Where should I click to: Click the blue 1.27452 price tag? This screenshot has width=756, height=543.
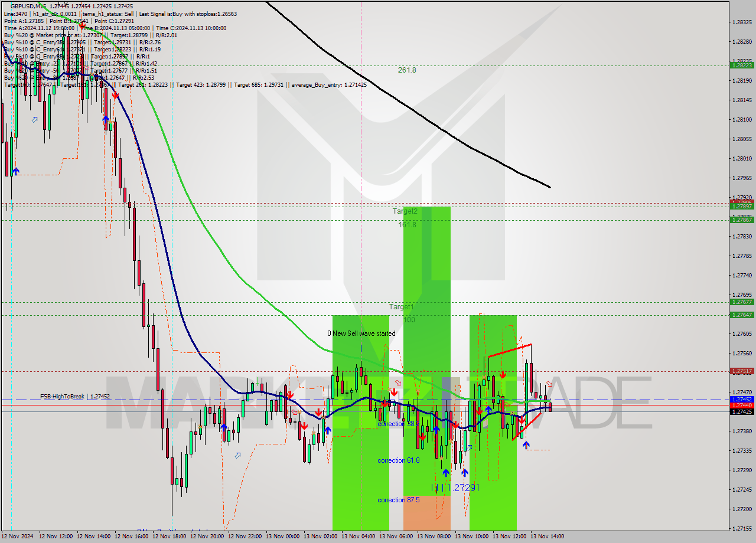pos(742,399)
